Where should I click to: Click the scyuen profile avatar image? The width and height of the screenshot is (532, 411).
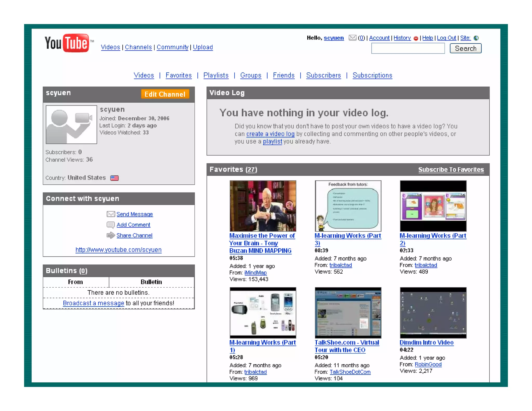(x=71, y=124)
